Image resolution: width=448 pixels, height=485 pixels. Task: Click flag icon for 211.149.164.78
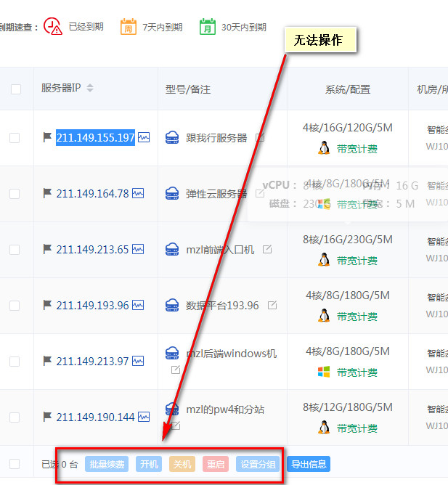(47, 193)
